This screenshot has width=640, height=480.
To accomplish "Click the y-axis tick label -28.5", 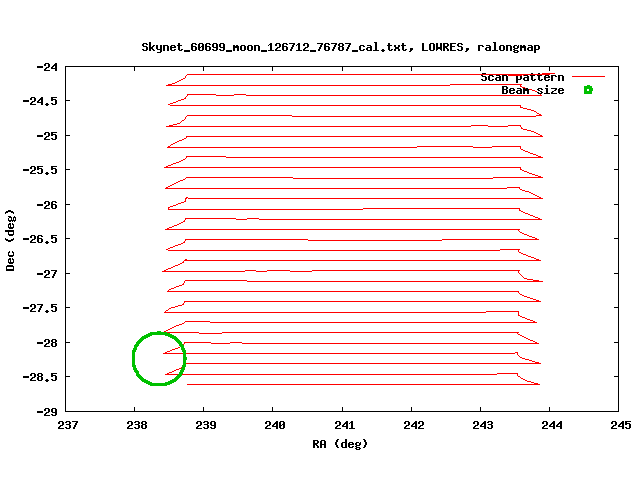I will [40, 377].
